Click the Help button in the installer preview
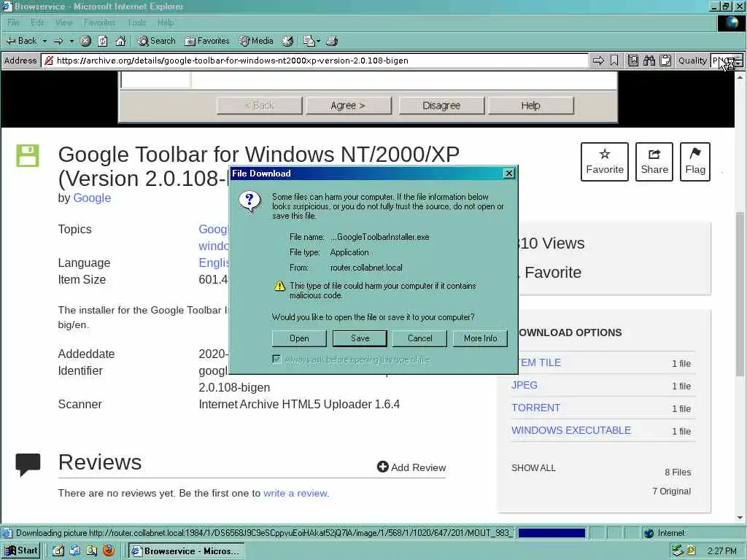The width and height of the screenshot is (747, 560). tap(531, 105)
